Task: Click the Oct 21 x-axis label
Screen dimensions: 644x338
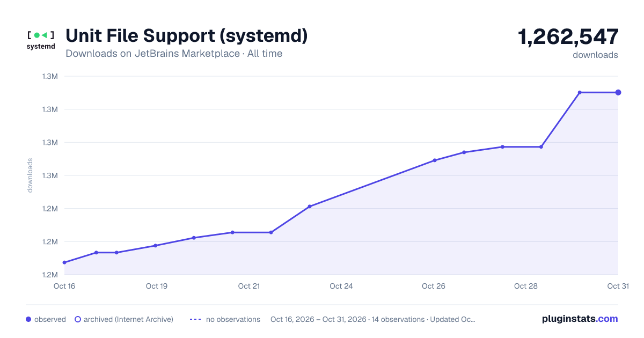Action: click(249, 286)
